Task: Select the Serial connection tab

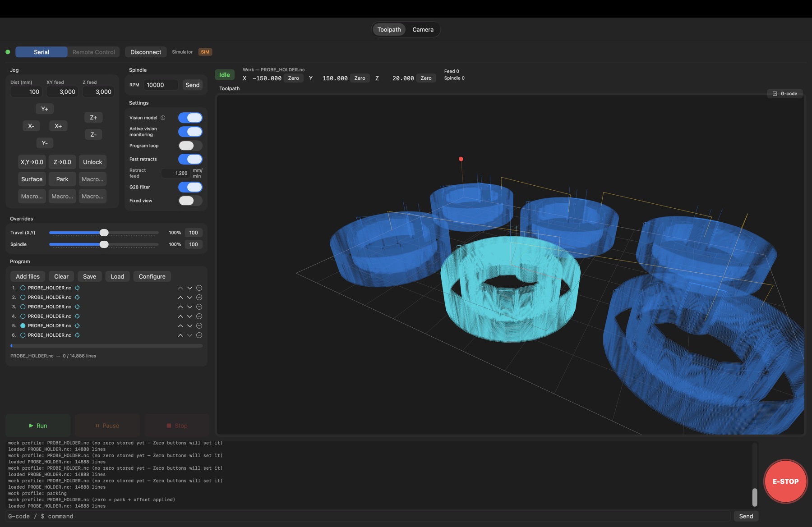Action: coord(42,52)
